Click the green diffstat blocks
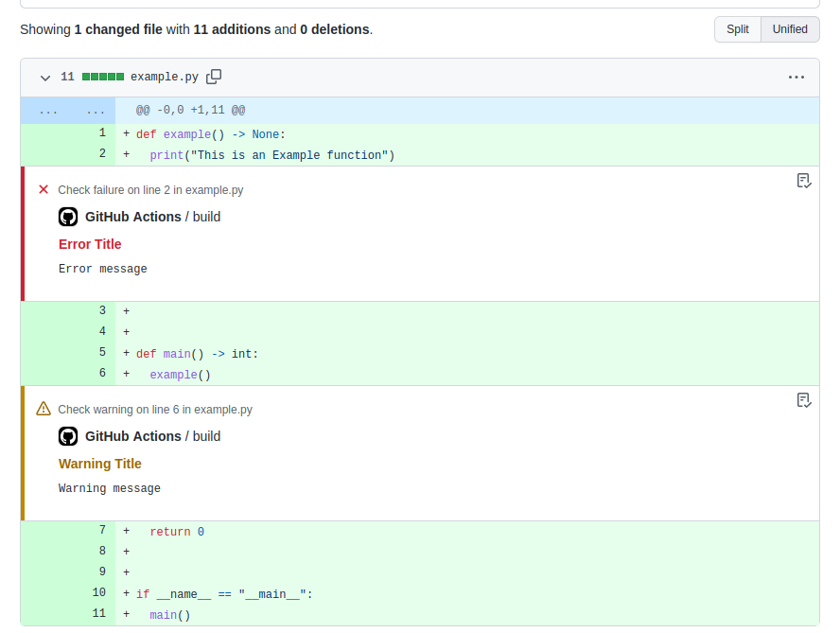Viewport: 840px width, 633px height. coord(102,77)
